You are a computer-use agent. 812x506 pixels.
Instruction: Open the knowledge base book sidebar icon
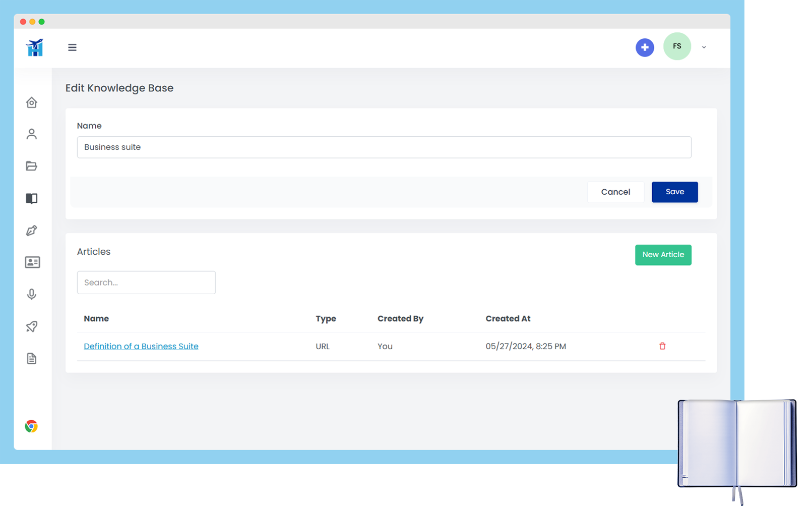pos(32,198)
